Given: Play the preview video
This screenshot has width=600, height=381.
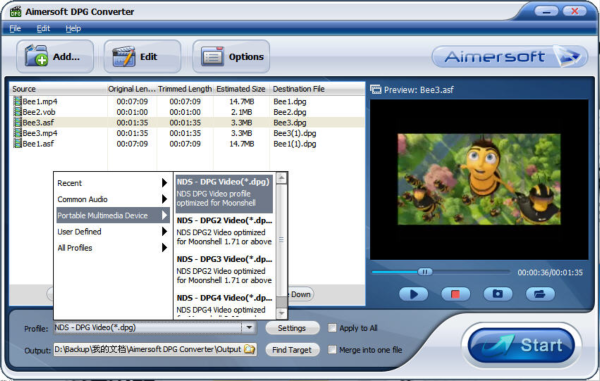Looking at the screenshot, I should [413, 294].
